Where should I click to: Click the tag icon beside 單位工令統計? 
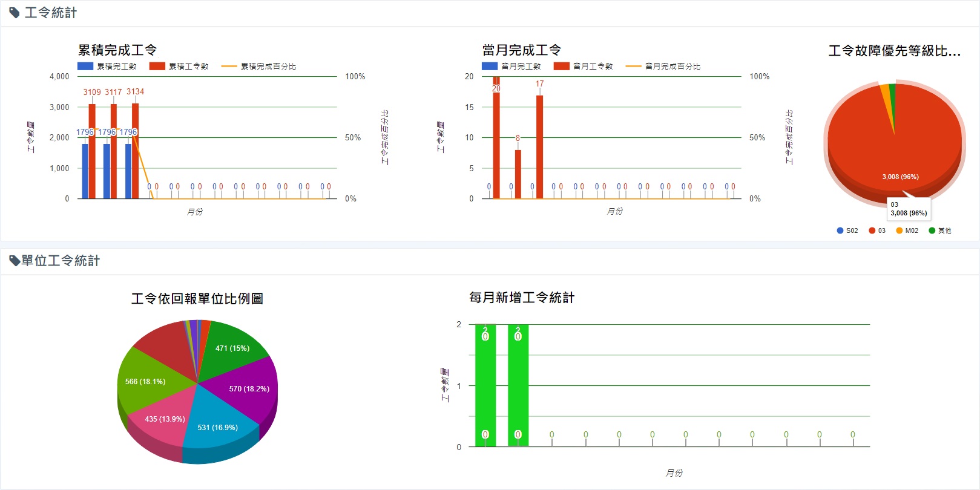point(15,261)
